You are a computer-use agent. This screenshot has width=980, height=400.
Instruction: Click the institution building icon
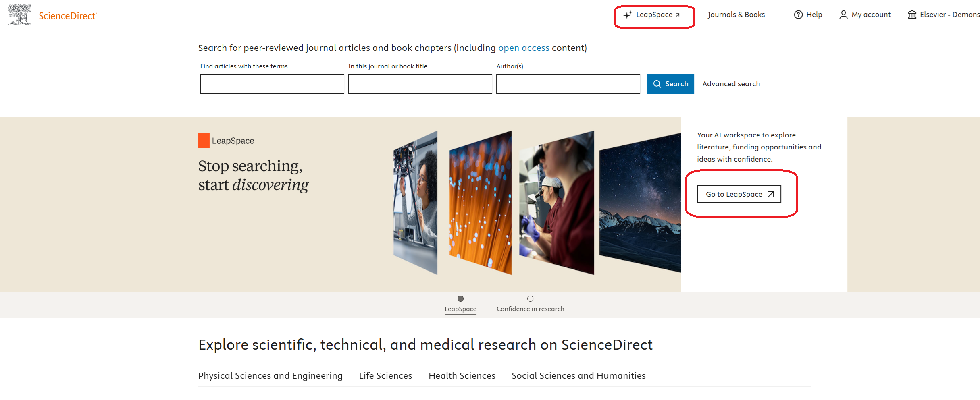coord(912,15)
